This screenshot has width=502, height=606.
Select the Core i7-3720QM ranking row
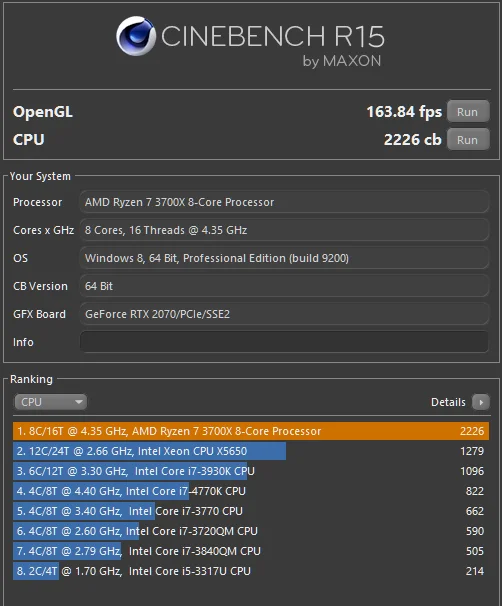[x=251, y=531]
